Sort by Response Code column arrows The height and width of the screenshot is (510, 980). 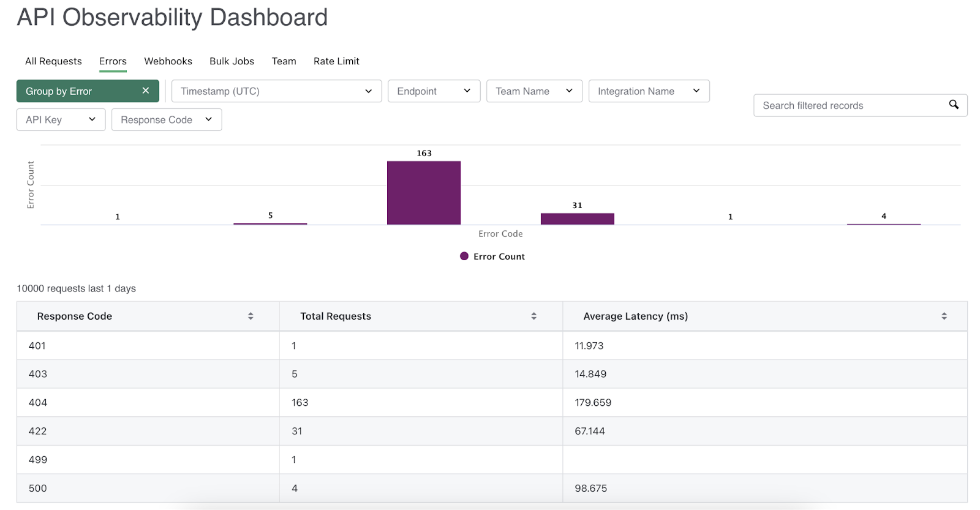[251, 316]
